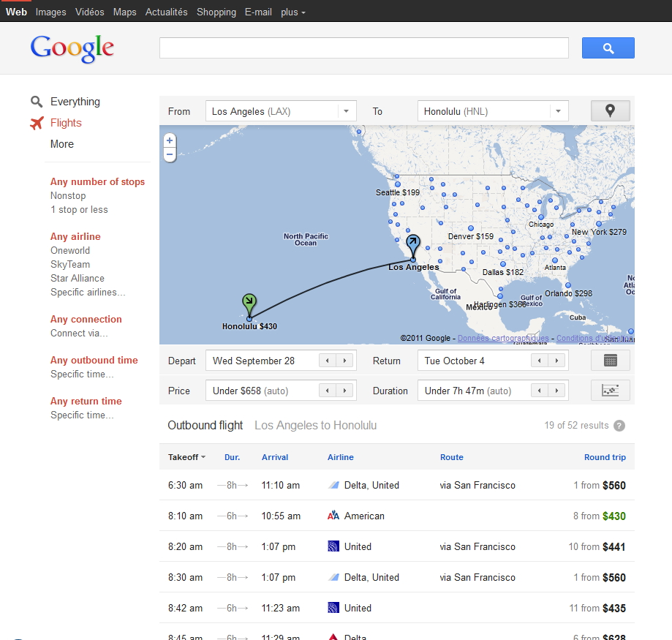Screen dimensions: 672x640
Task: Click More in the left sidebar
Action: pyautogui.click(x=62, y=144)
